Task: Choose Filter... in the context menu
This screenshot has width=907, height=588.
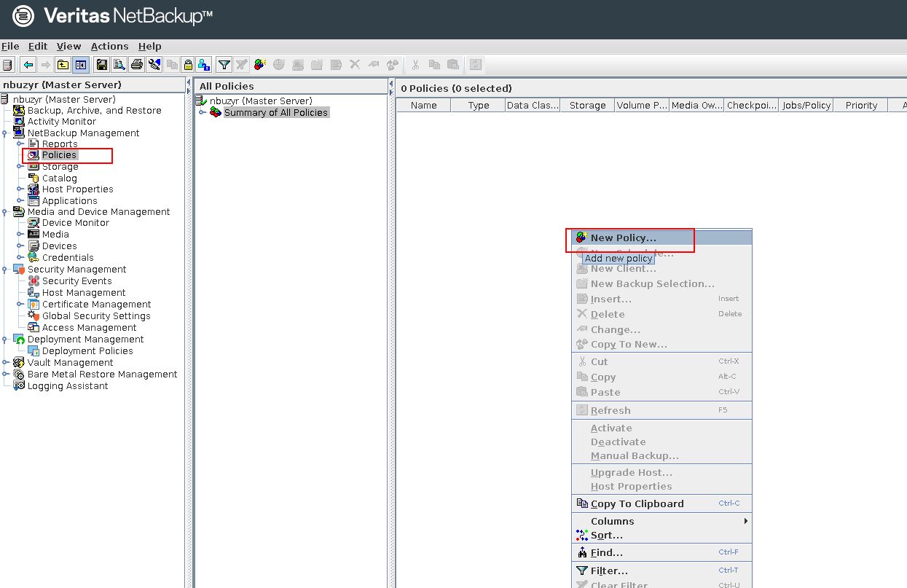Action: coord(661,571)
